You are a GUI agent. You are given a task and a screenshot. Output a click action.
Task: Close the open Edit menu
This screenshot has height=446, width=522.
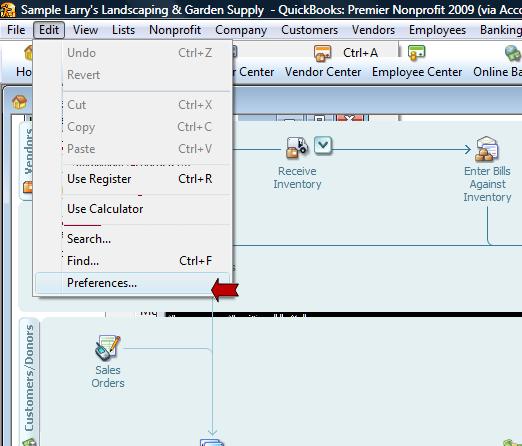49,30
